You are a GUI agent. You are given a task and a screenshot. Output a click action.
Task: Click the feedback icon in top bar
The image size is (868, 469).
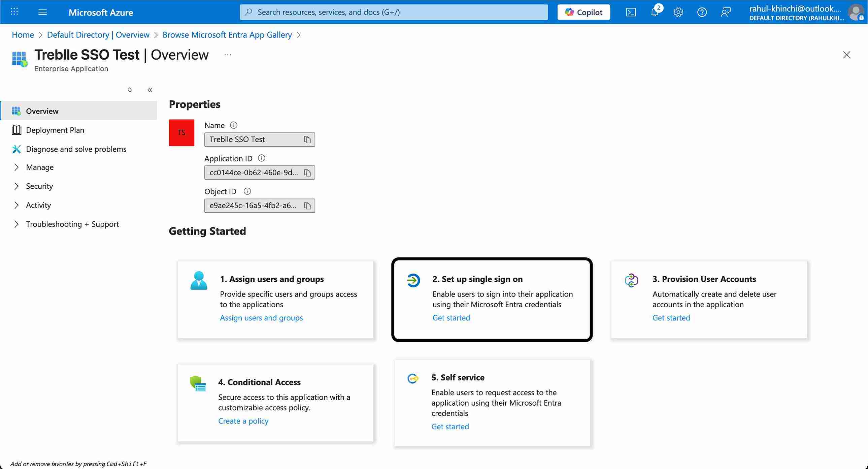click(726, 12)
